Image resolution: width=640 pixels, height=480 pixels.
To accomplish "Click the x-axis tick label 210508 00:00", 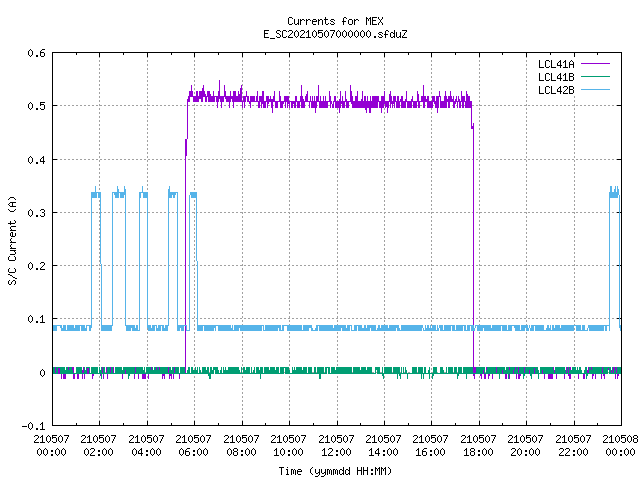I will (620, 446).
